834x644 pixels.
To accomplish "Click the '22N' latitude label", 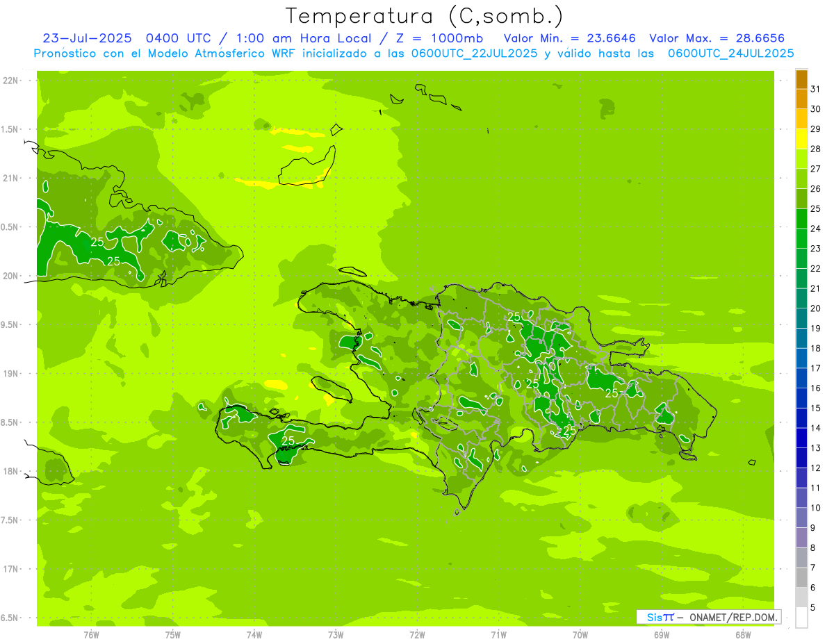I will [x=10, y=80].
